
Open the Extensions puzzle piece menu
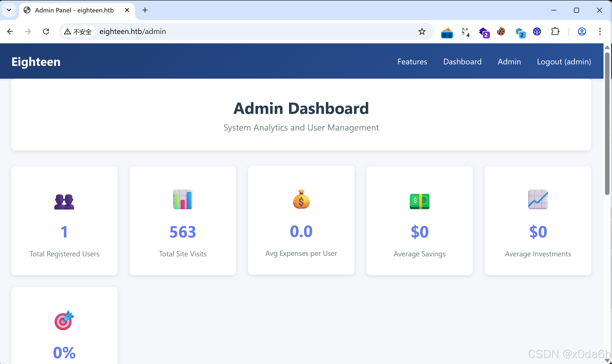[555, 31]
